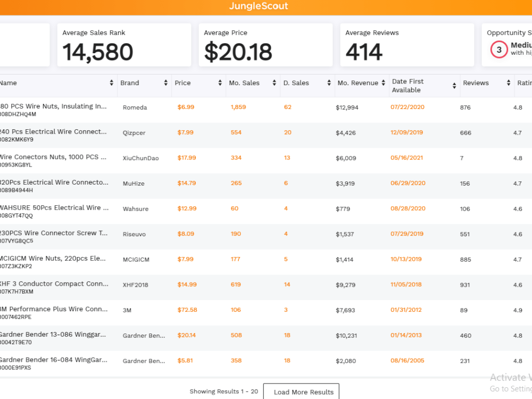The height and width of the screenshot is (399, 532).
Task: Select the Gardner Bender 13-086 Winggard row
Action: [x=266, y=338]
